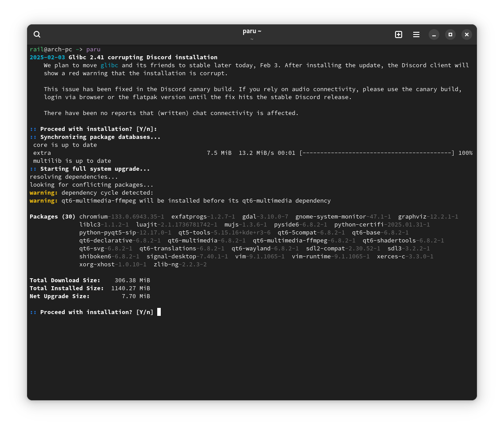Click the 'Packages (30)' label
The height and width of the screenshot is (430, 504).
[52, 216]
